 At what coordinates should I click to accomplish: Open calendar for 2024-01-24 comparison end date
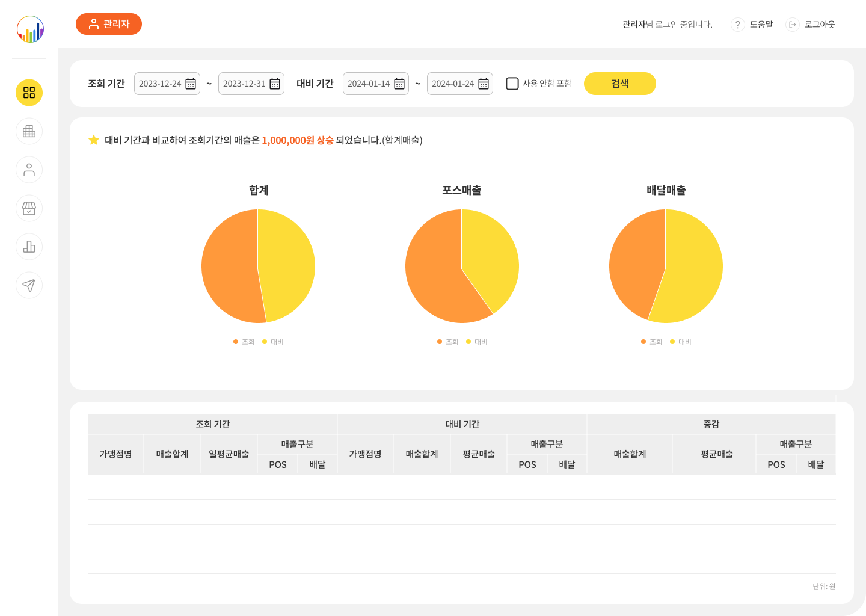pos(484,84)
